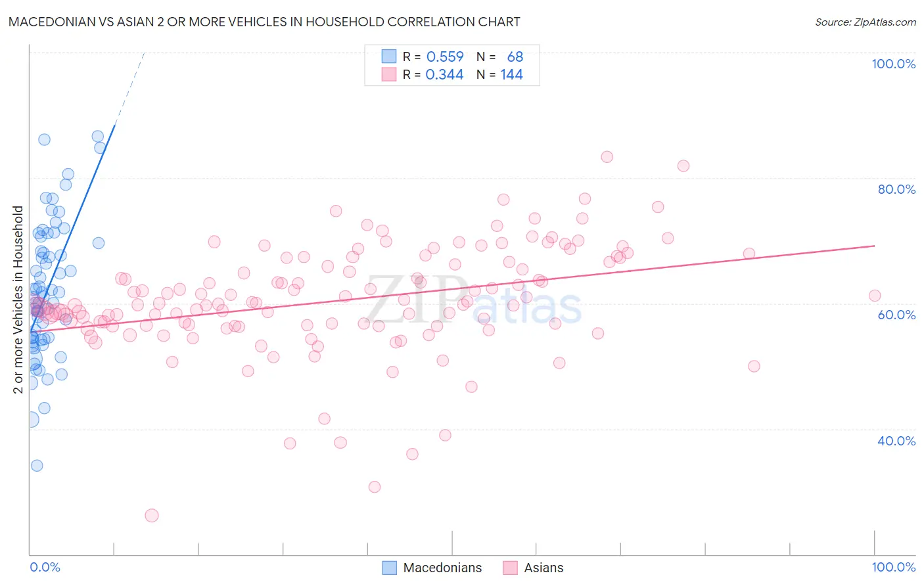Click the Asians pink legend swatch
Viewport: 924px width, 586px height.
click(x=510, y=568)
